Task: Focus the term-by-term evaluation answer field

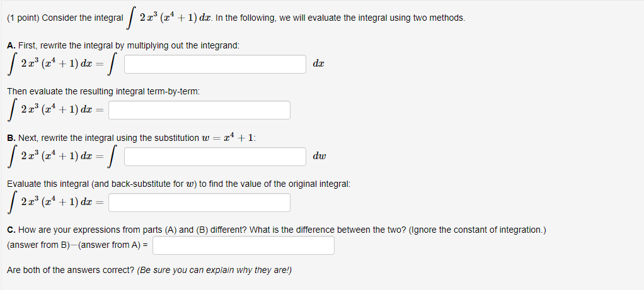Action: (x=199, y=110)
